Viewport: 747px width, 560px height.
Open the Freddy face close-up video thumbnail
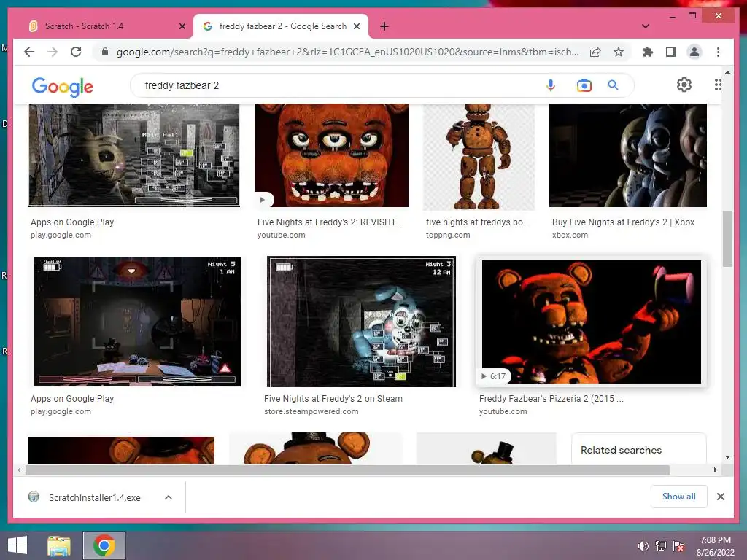pyautogui.click(x=332, y=155)
